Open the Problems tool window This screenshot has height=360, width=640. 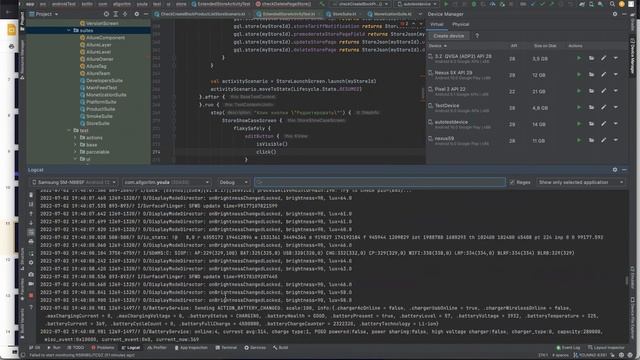[x=103, y=348]
